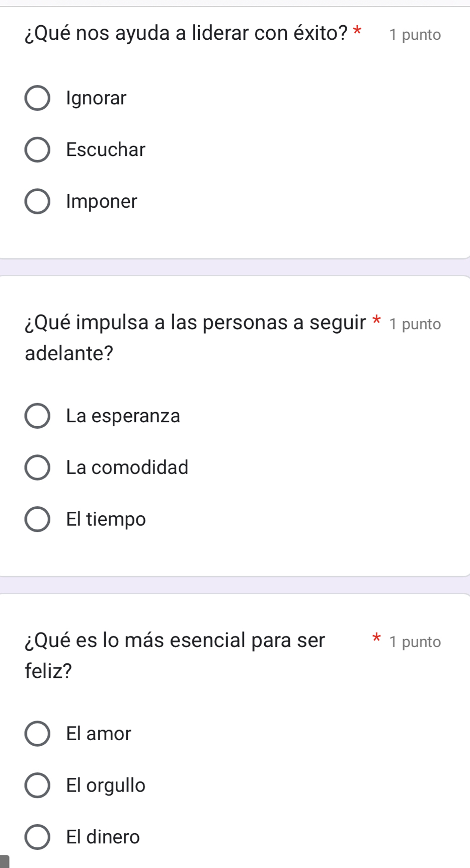The height and width of the screenshot is (868, 470).
Task: Click the question title about ser feliz
Action: pyautogui.click(x=175, y=655)
